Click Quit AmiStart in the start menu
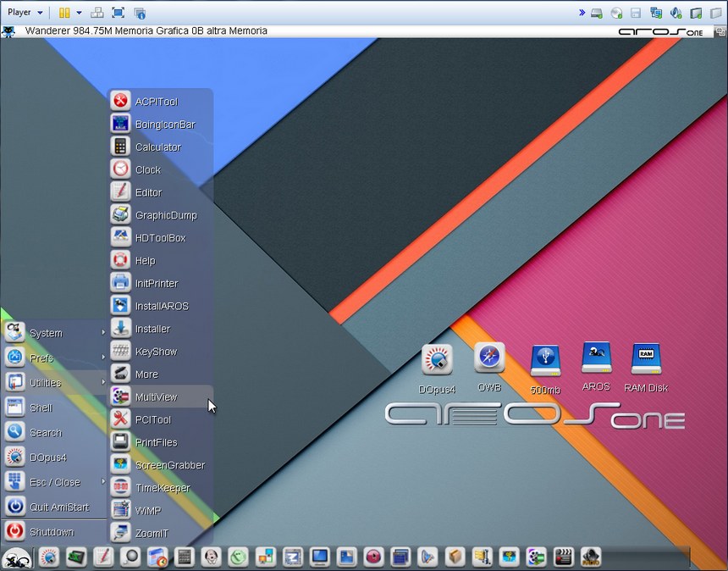Screen dimensions: 728x571 pyautogui.click(x=58, y=507)
